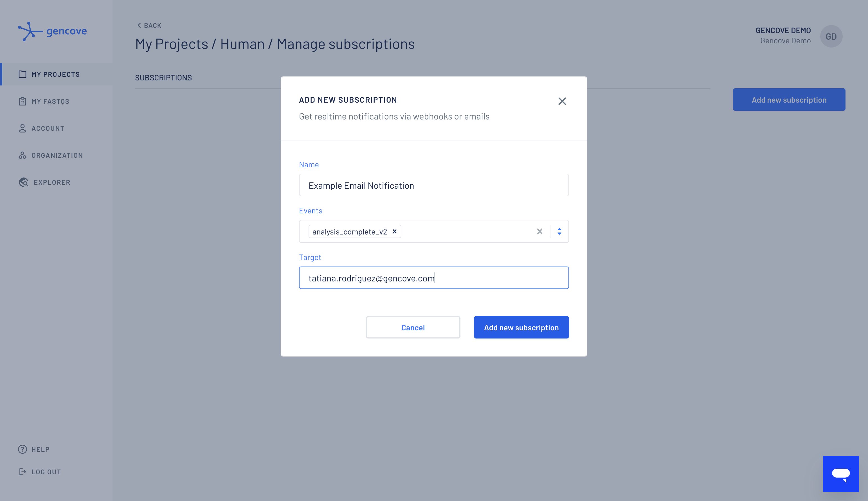Remove the analysis_complete_v2 event tag
This screenshot has width=868, height=501.
point(395,232)
